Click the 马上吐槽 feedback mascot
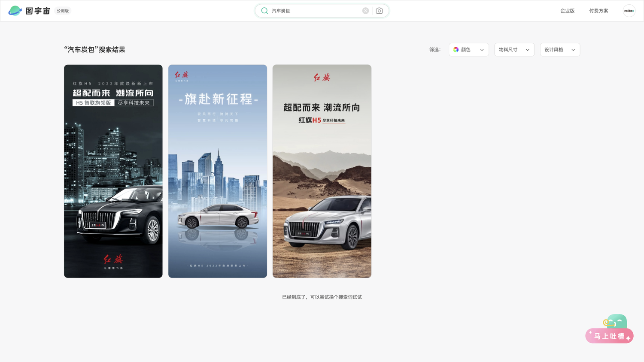This screenshot has height=362, width=644. click(610, 329)
